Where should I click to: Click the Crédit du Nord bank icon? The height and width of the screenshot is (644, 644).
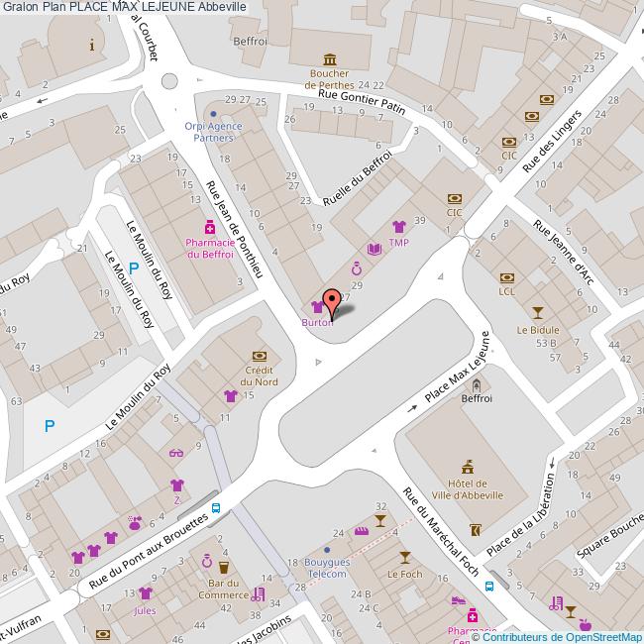260,355
